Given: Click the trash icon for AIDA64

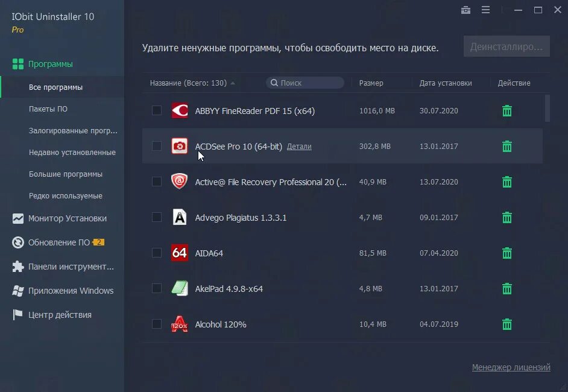Looking at the screenshot, I should (x=506, y=253).
